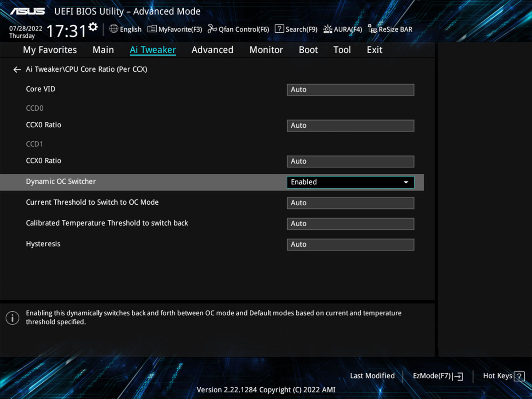The width and height of the screenshot is (532, 399).
Task: Open the Advanced tab
Action: [212, 50]
